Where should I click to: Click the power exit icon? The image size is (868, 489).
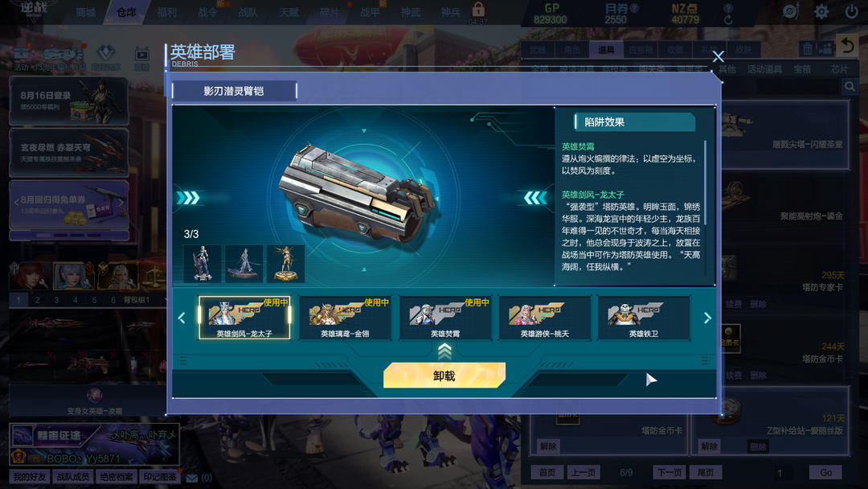point(851,11)
